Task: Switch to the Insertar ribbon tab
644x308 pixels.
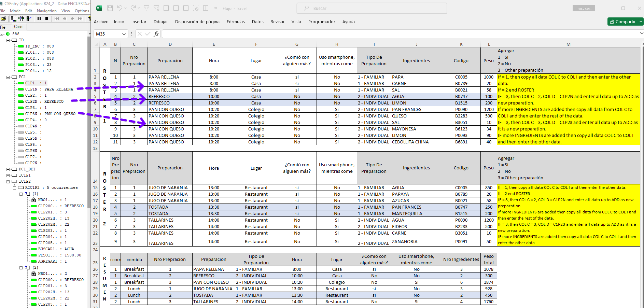Action: pos(139,22)
